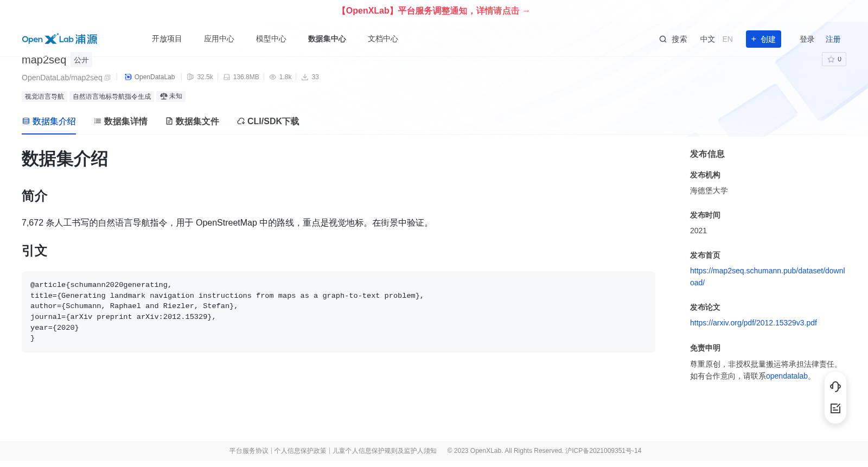Click the 136.8MB storage size icon
Viewport: 868px width, 467px height.
227,77
